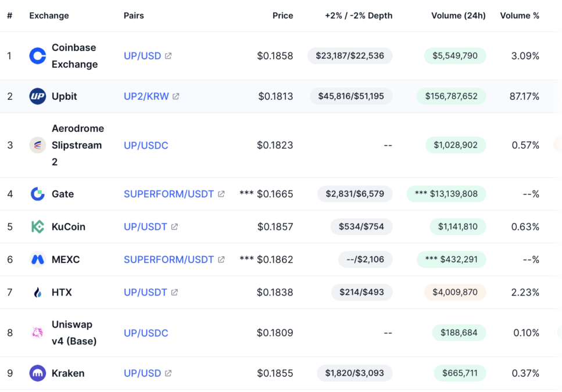Select the Kraken exchange name
Image resolution: width=562 pixels, height=392 pixels.
click(68, 373)
